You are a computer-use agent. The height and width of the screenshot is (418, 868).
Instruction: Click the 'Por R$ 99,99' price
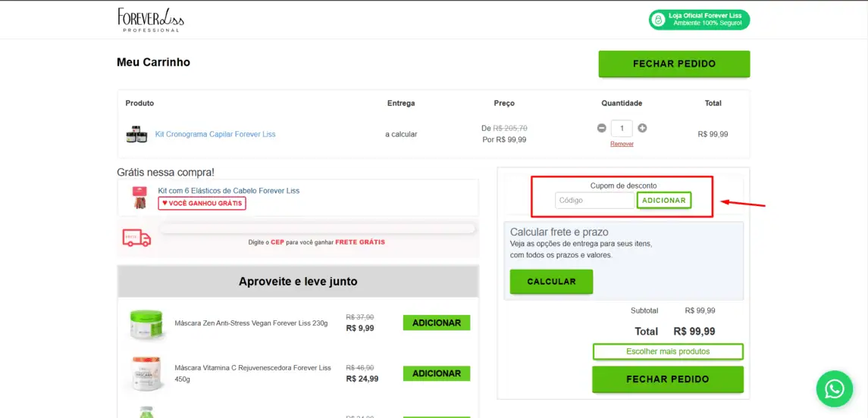click(x=504, y=140)
